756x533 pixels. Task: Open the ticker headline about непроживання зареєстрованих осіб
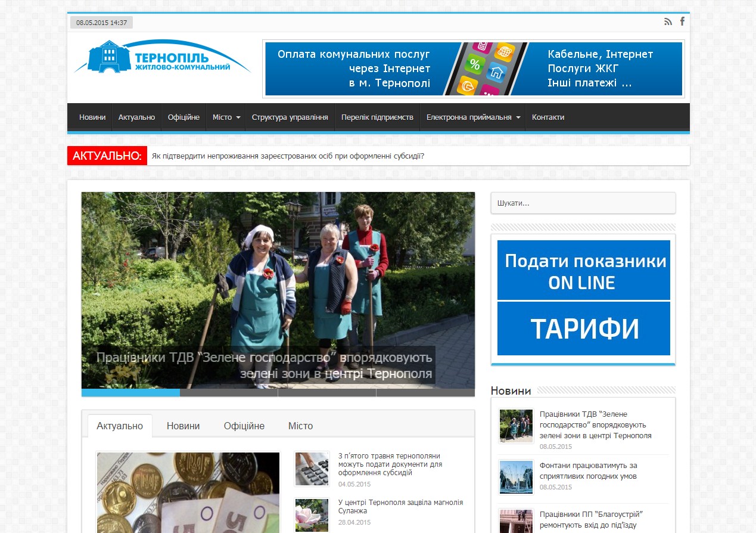coord(288,156)
